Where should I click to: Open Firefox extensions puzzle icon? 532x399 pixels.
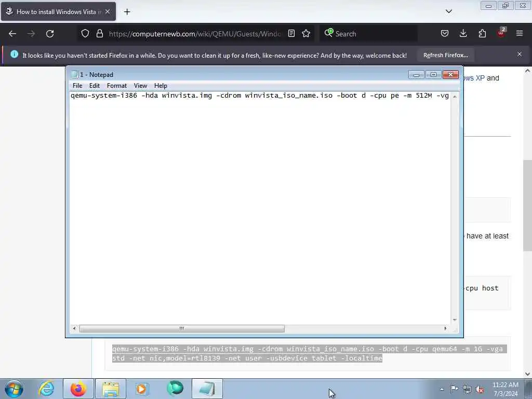click(482, 33)
